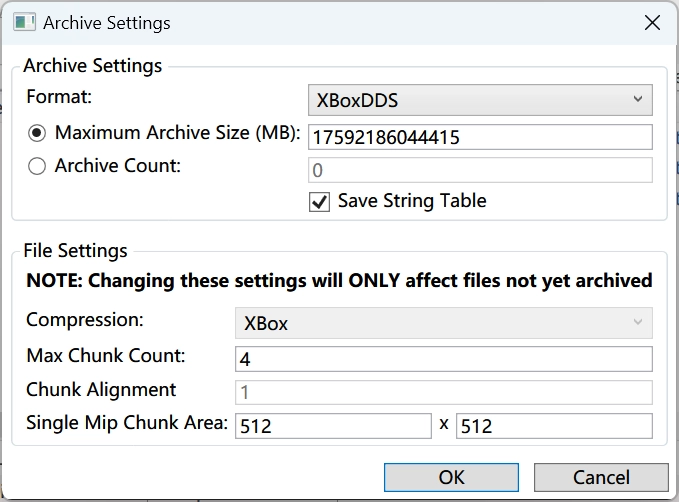
Task: Click the Compression dropdown arrow
Action: tap(637, 322)
